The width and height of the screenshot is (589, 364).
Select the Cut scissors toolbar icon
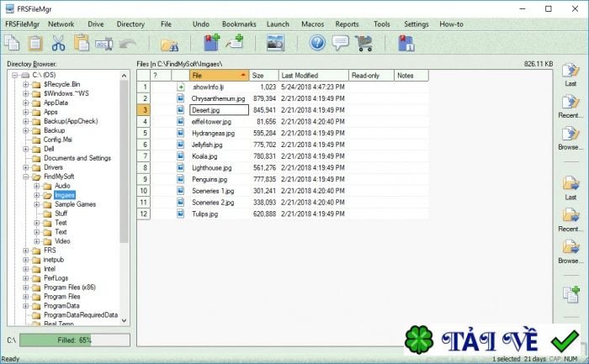coord(58,43)
